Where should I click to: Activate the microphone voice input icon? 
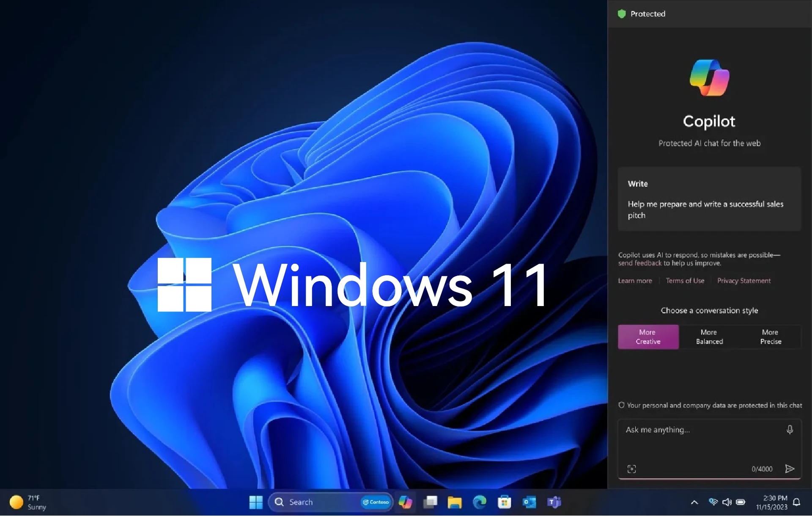tap(790, 430)
